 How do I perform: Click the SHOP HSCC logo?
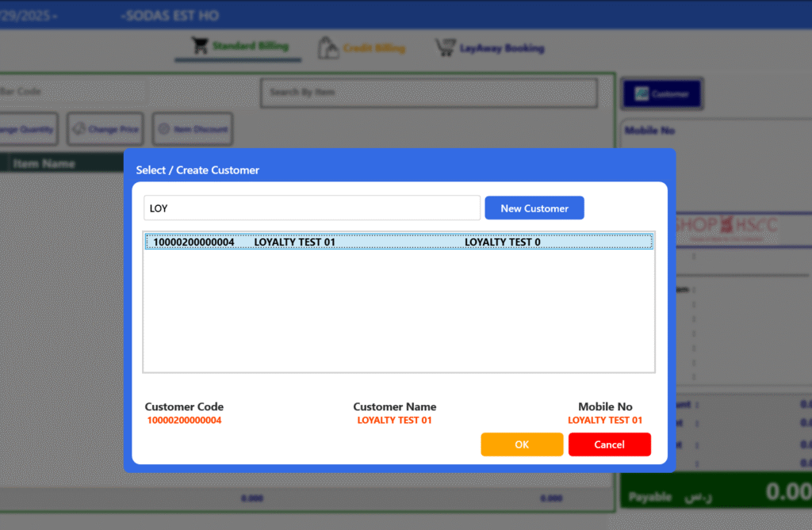point(726,227)
